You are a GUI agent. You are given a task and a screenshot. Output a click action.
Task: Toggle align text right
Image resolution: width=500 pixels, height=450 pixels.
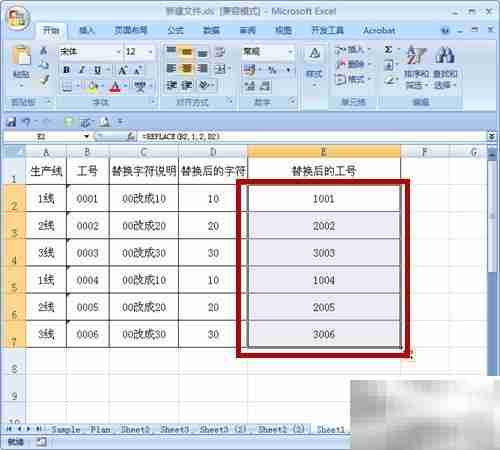pos(202,69)
